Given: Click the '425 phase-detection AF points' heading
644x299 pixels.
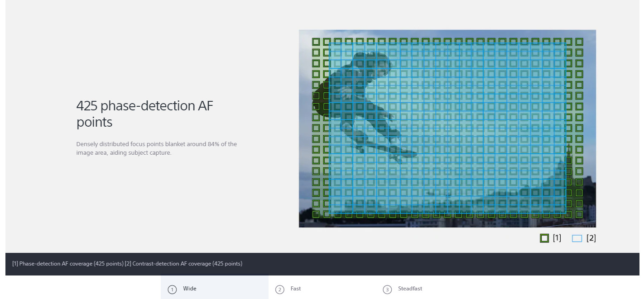Looking at the screenshot, I should [145, 114].
